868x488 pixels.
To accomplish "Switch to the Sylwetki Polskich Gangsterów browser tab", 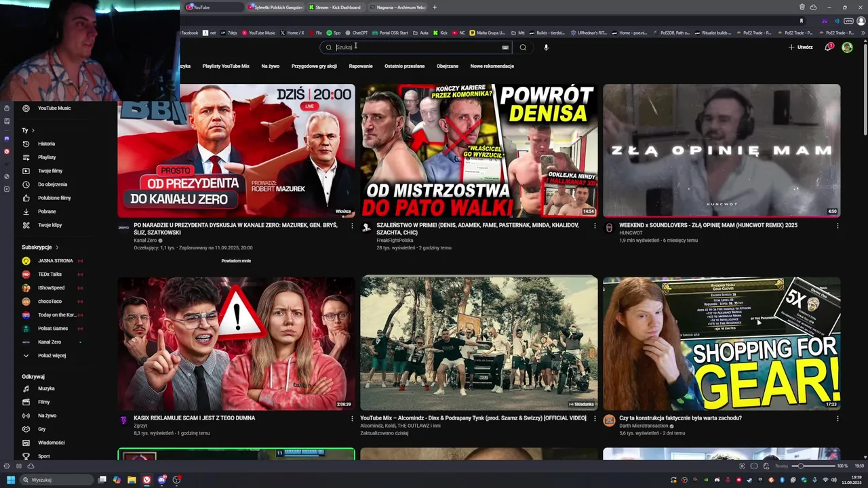I will coord(275,7).
